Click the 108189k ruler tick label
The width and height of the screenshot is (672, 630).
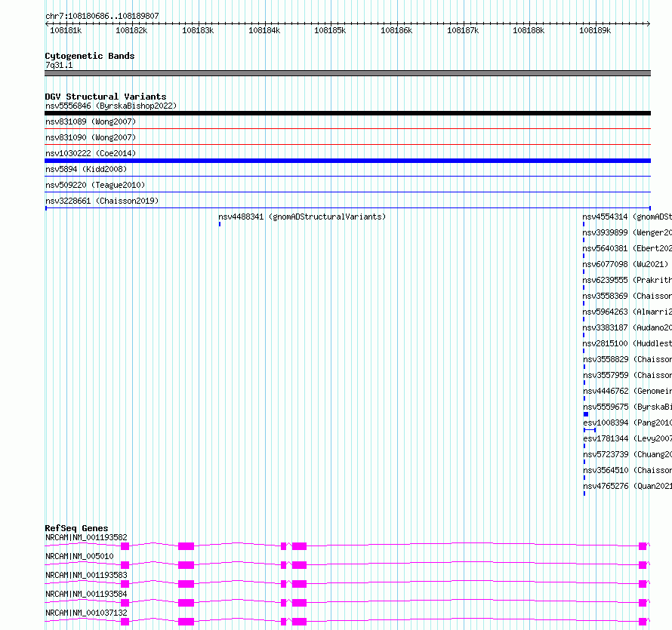(x=595, y=30)
